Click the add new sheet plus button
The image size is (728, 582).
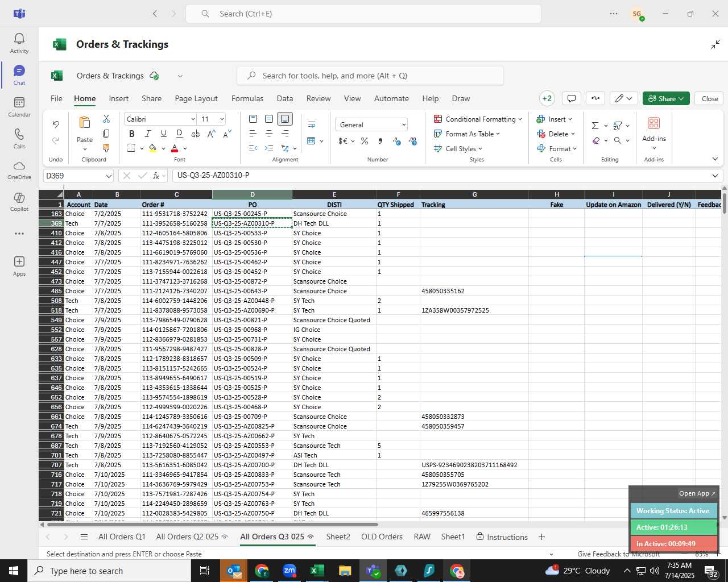pos(541,537)
